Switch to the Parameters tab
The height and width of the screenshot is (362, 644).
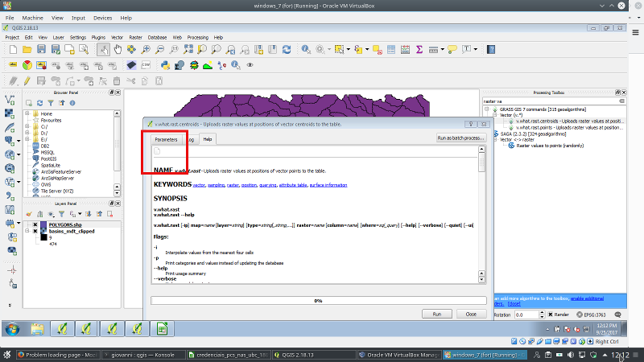coord(166,139)
